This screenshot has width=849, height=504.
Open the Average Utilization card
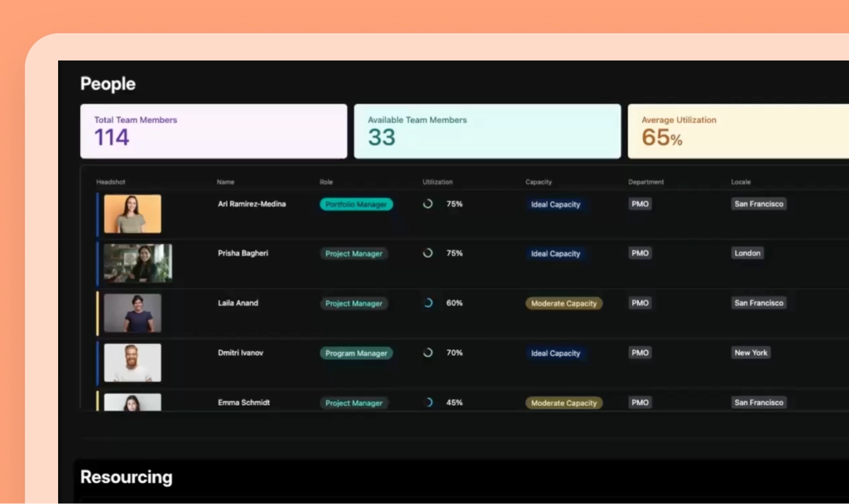point(738,132)
